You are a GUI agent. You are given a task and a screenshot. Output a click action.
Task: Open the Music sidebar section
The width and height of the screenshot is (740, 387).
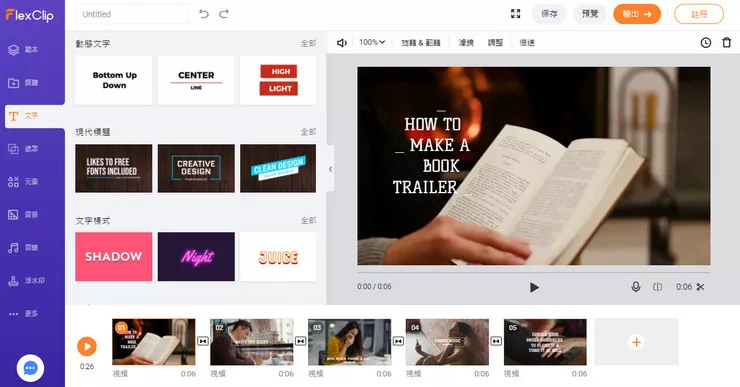tap(24, 247)
